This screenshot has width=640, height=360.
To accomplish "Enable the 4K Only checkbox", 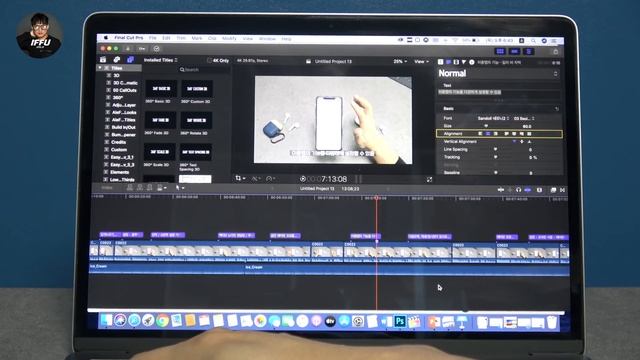I will point(209,60).
